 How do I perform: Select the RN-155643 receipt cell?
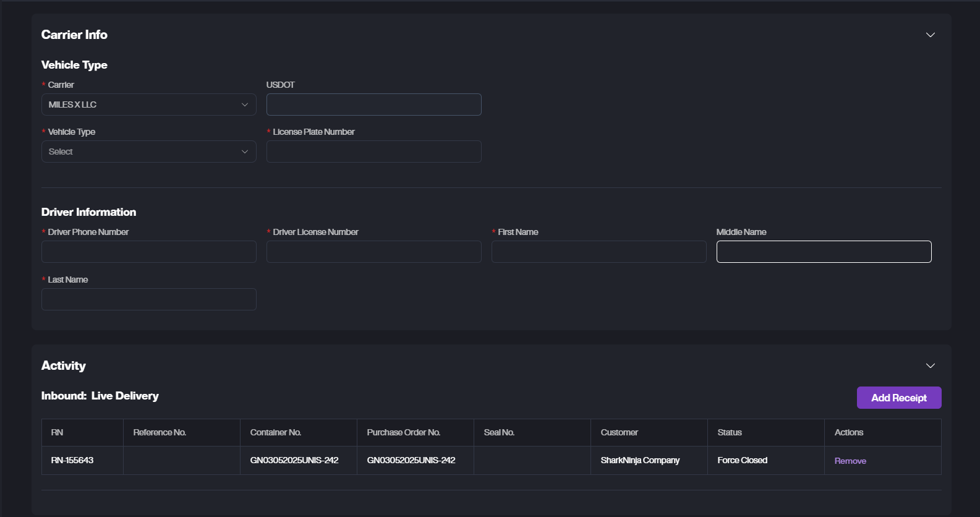72,460
